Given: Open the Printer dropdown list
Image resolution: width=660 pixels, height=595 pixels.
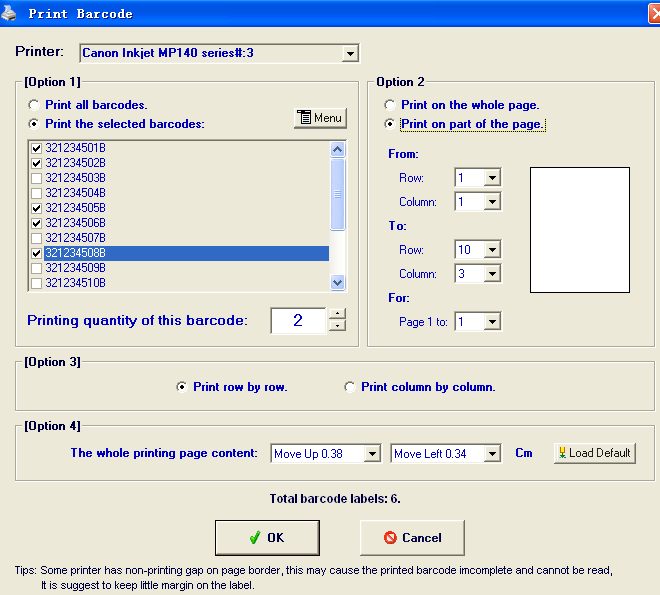Looking at the screenshot, I should (350, 53).
